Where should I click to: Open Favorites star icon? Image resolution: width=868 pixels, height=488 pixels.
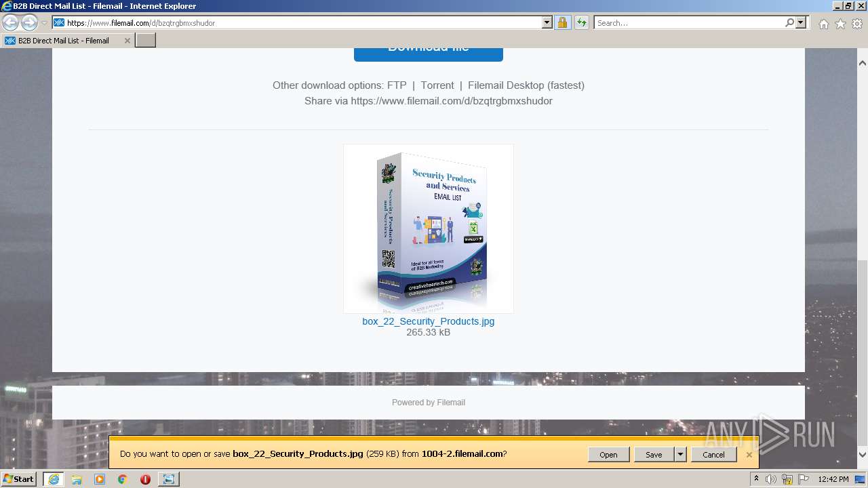pos(840,24)
